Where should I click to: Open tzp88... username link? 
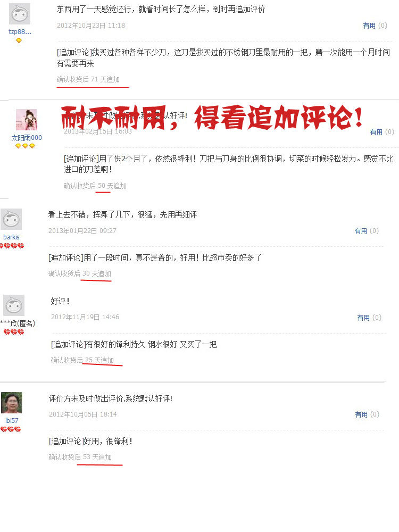click(20, 32)
